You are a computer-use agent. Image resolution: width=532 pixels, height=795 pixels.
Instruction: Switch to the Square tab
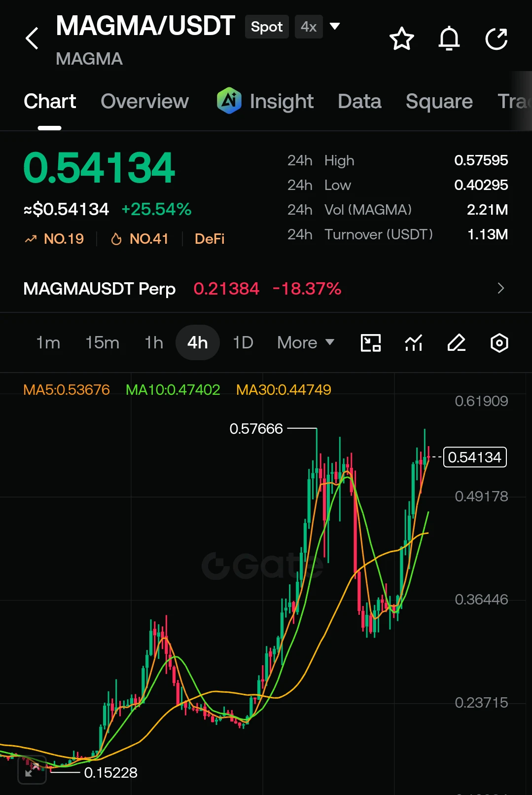439,101
